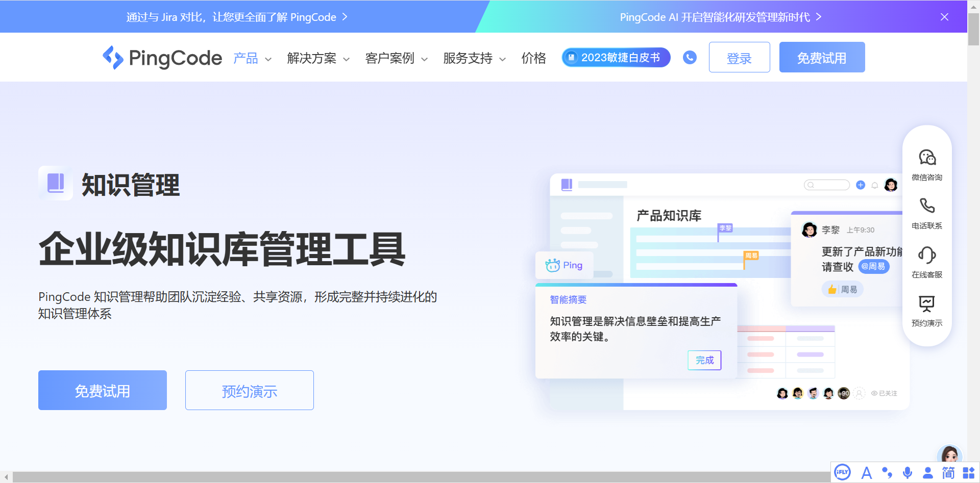The width and height of the screenshot is (980, 483).
Task: Click the plus icon in the mockup header
Action: [x=861, y=185]
